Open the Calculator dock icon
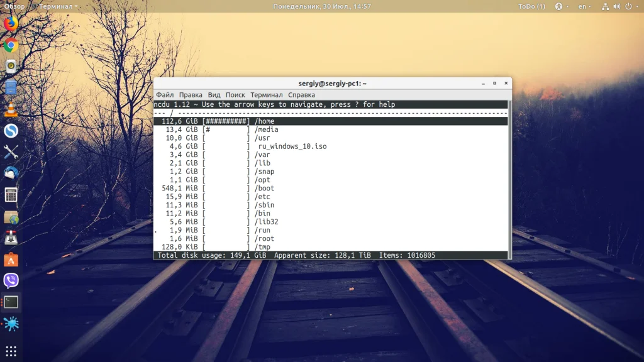Screen dimensions: 644x362 (x=11, y=195)
